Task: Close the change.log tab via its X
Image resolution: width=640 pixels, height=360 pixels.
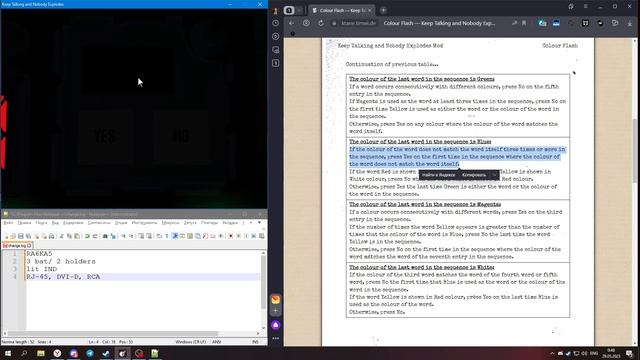Action: [29, 246]
